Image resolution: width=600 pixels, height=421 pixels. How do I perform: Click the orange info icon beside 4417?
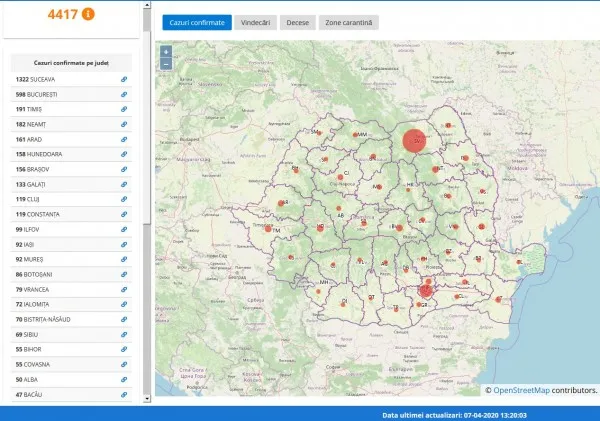(88, 14)
